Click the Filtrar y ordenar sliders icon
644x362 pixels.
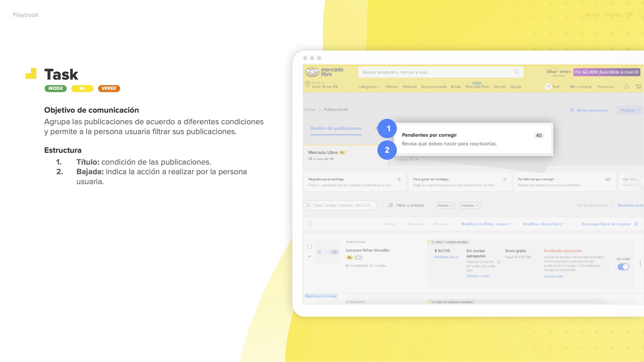tap(390, 205)
